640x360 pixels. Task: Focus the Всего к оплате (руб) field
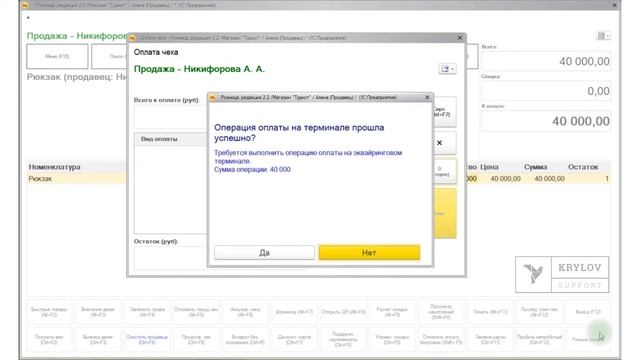171,117
